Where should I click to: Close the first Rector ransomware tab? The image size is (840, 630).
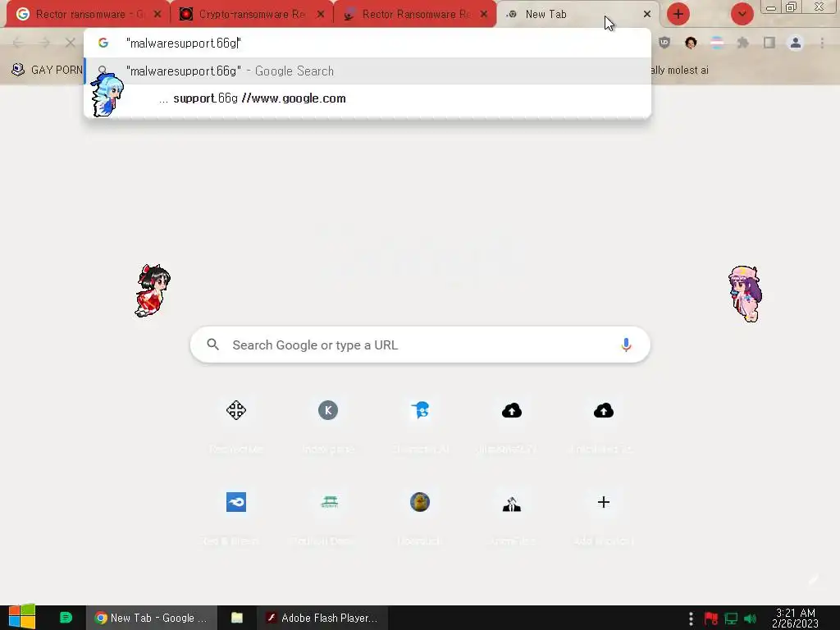point(157,15)
